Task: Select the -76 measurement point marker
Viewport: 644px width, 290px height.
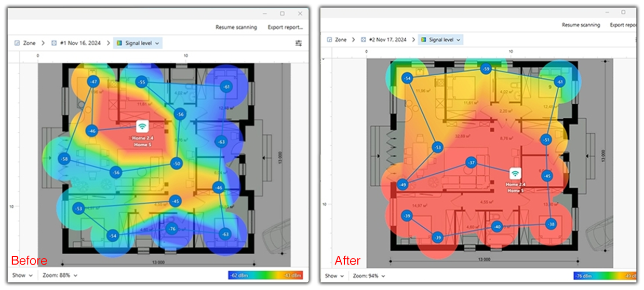Action: [x=171, y=228]
